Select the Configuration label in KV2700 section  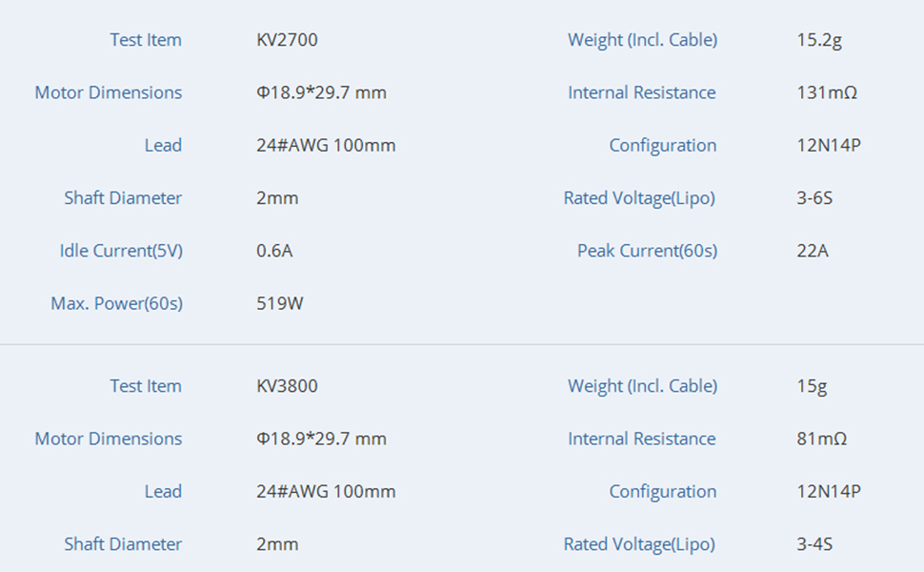[x=663, y=146]
